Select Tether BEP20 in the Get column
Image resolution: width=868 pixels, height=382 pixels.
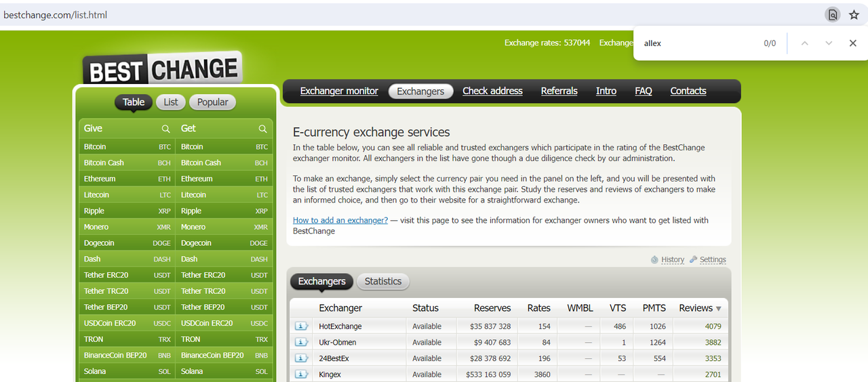pos(224,307)
